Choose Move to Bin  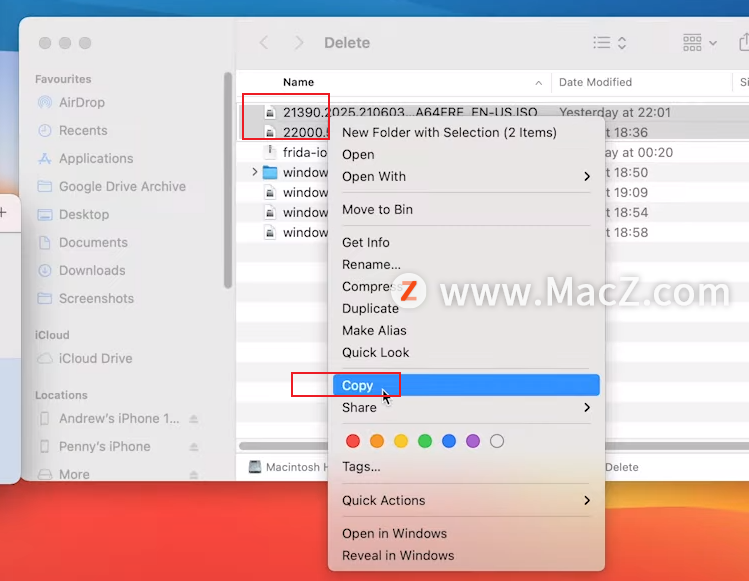tap(377, 209)
